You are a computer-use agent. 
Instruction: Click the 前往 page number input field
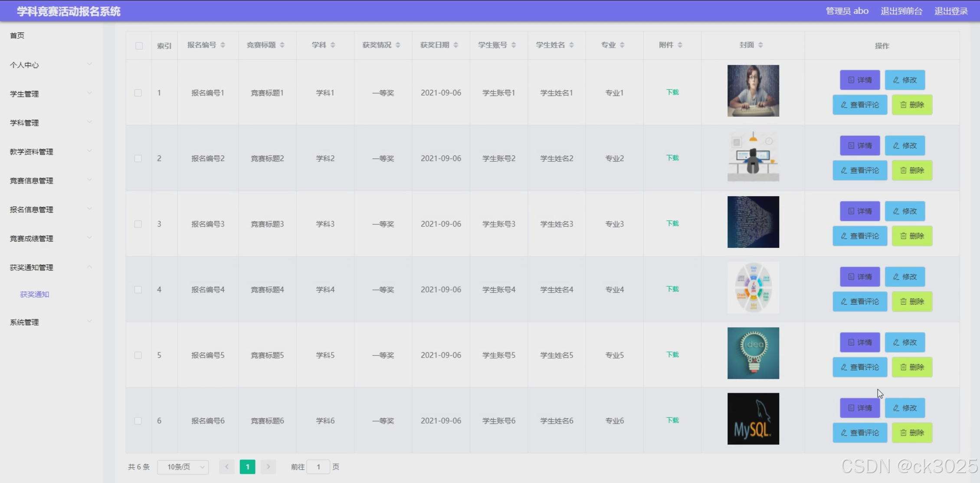tap(318, 467)
